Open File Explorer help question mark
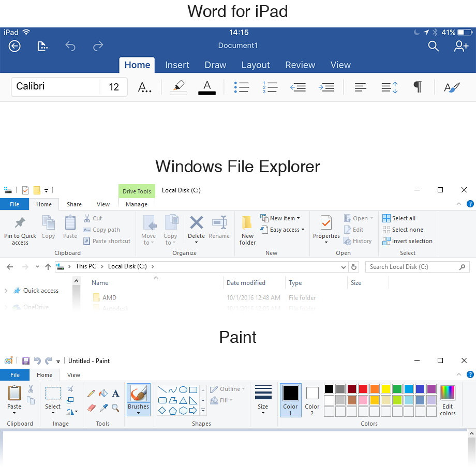 pyautogui.click(x=470, y=204)
